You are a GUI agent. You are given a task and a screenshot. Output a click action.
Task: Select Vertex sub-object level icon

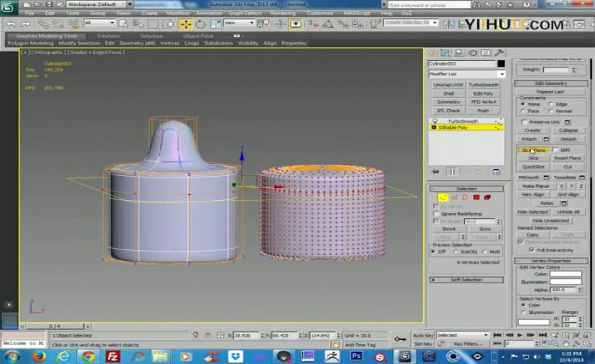(443, 197)
